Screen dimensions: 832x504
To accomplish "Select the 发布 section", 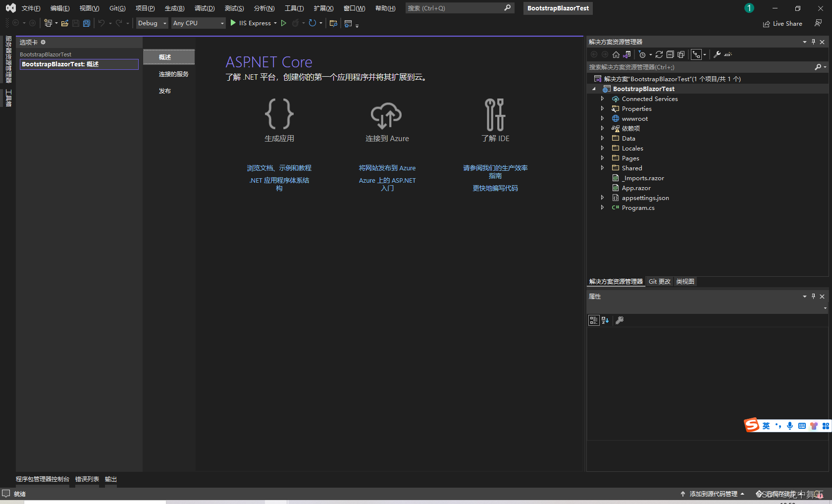I will [165, 91].
